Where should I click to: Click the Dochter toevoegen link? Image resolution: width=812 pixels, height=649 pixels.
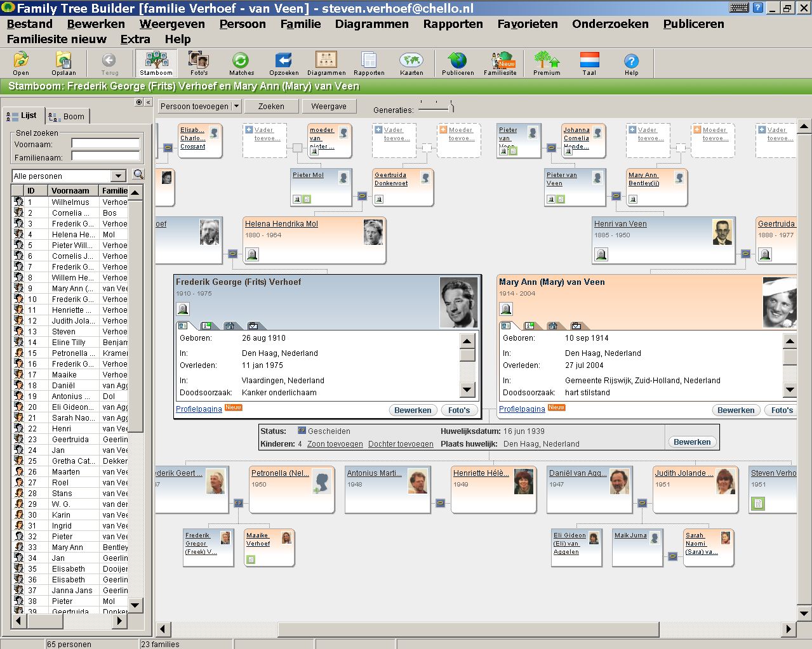(401, 444)
